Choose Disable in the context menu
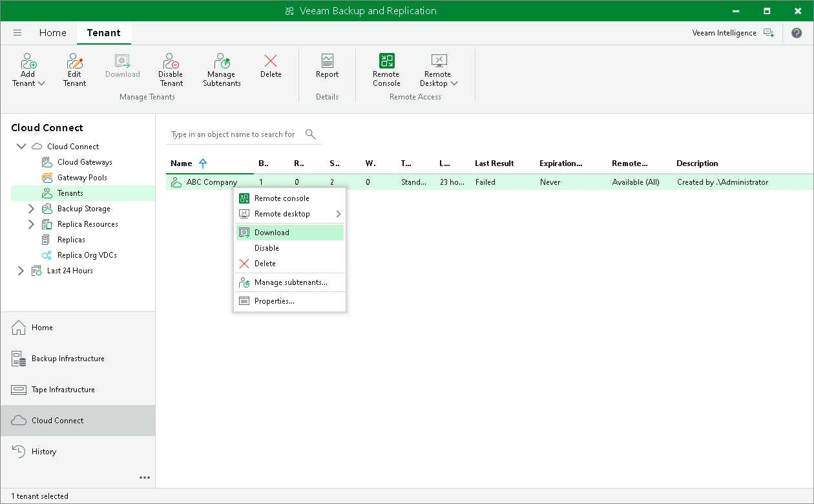 [290, 248]
